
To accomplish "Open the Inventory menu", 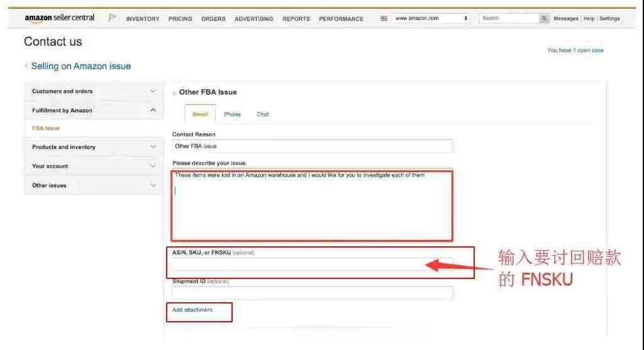I will [143, 19].
